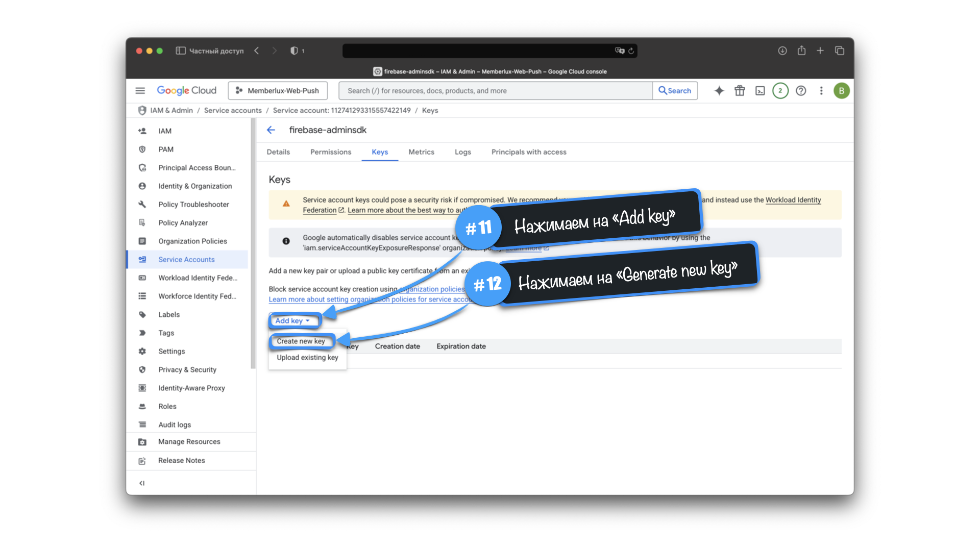Open the Gemini AI sparkle icon
The width and height of the screenshot is (980, 551).
pyautogui.click(x=719, y=91)
